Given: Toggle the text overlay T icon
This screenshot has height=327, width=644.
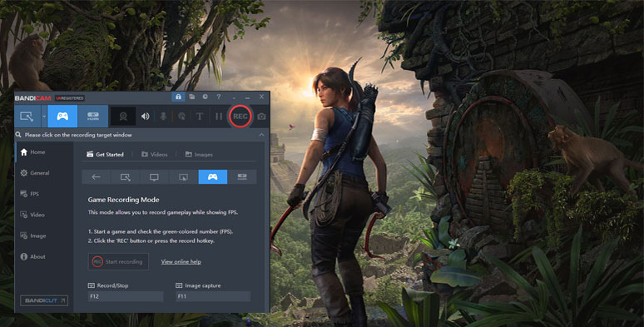Looking at the screenshot, I should click(x=200, y=116).
